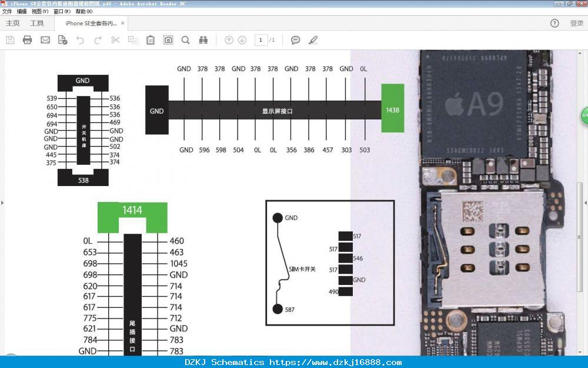Viewport: 588px width, 368px height.
Task: Click the Save file icon
Action: point(10,40)
